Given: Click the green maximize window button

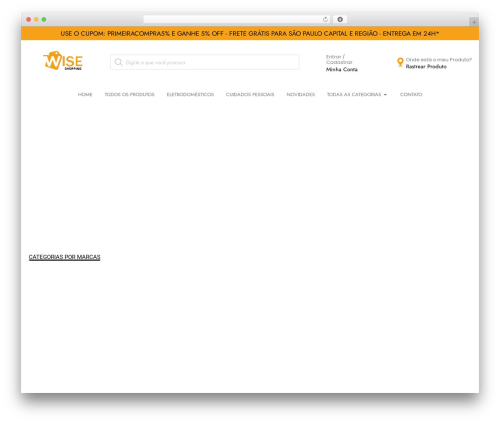Looking at the screenshot, I should (44, 20).
